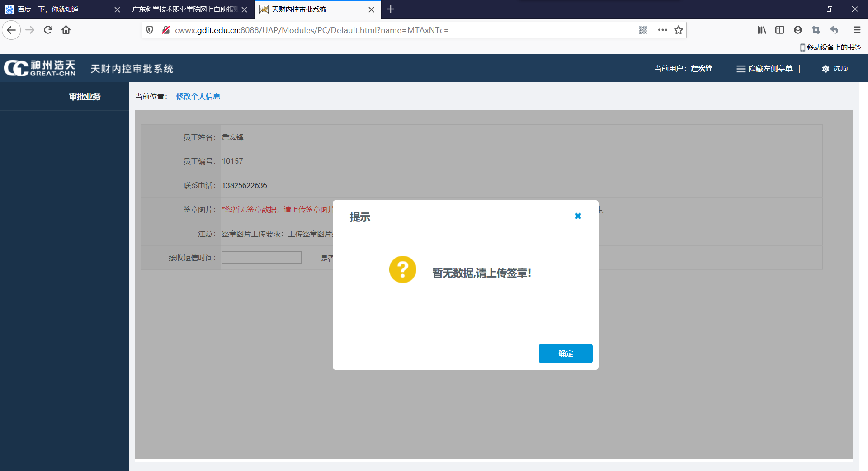
Task: Close the 天财内控审批系统 tab
Action: tap(372, 9)
